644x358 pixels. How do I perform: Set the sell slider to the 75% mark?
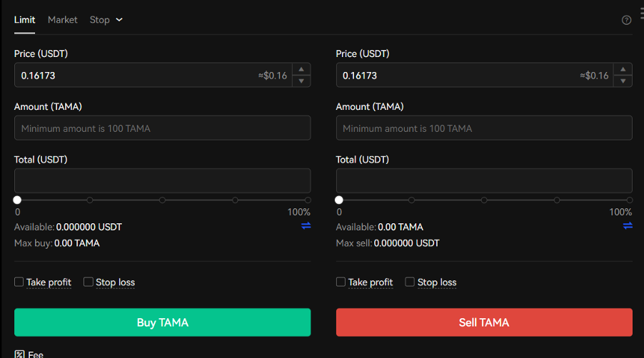click(x=556, y=200)
